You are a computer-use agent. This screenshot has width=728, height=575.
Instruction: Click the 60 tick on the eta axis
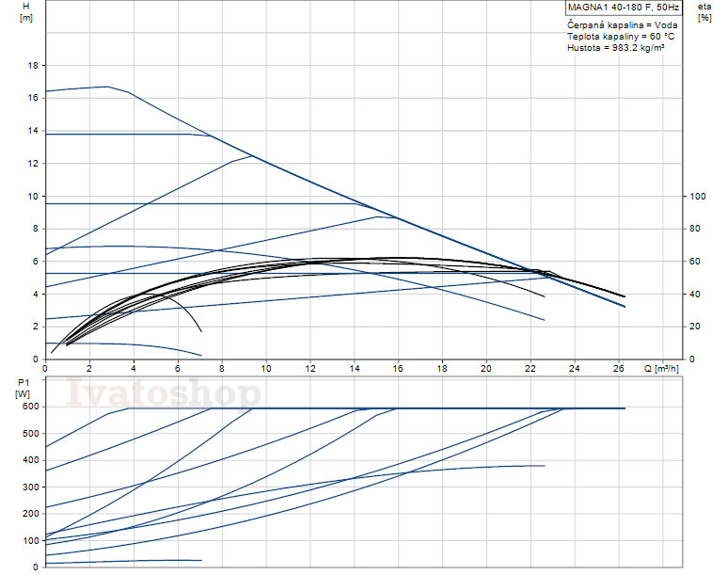[696, 262]
